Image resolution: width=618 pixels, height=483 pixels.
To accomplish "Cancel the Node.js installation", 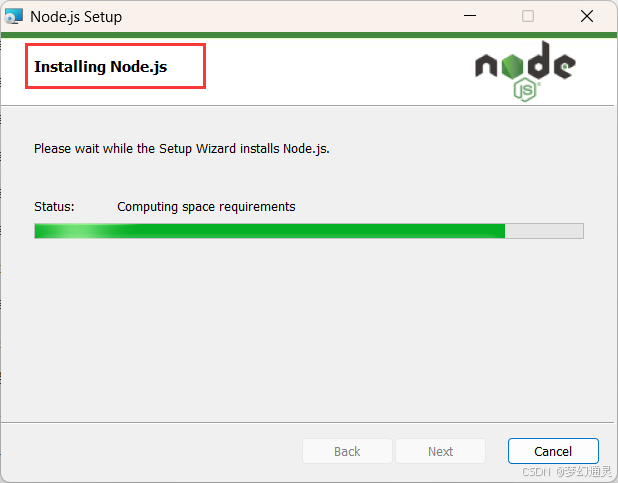I will (x=553, y=451).
